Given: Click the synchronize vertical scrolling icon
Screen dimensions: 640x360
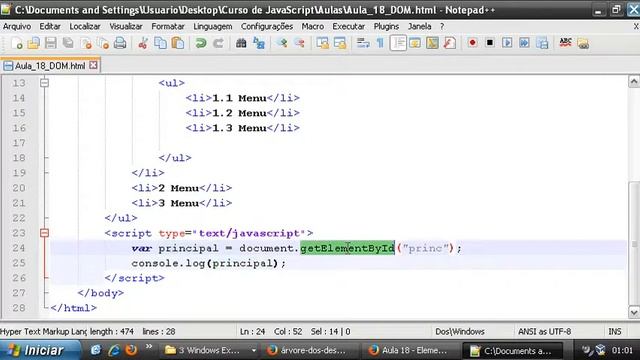Looking at the screenshot, I should point(322,43).
